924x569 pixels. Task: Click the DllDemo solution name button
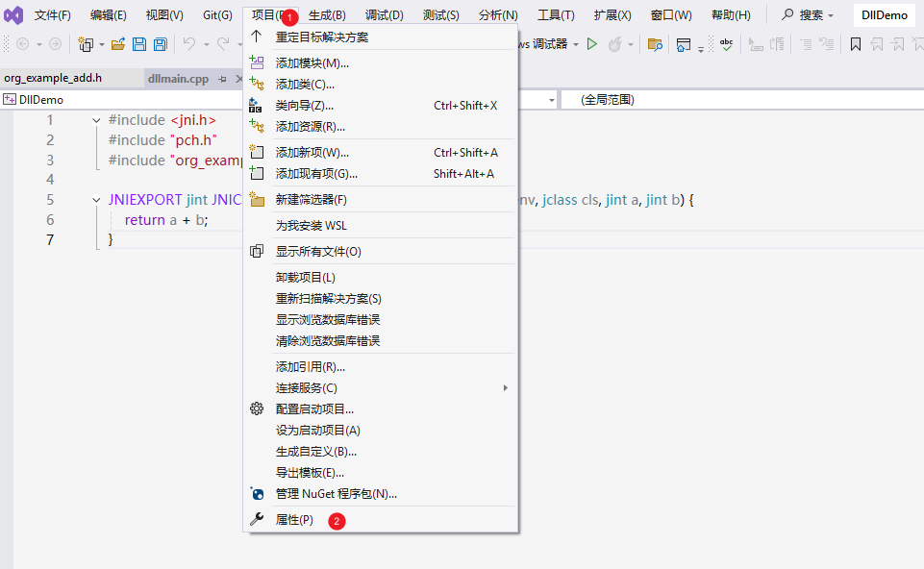coord(885,14)
